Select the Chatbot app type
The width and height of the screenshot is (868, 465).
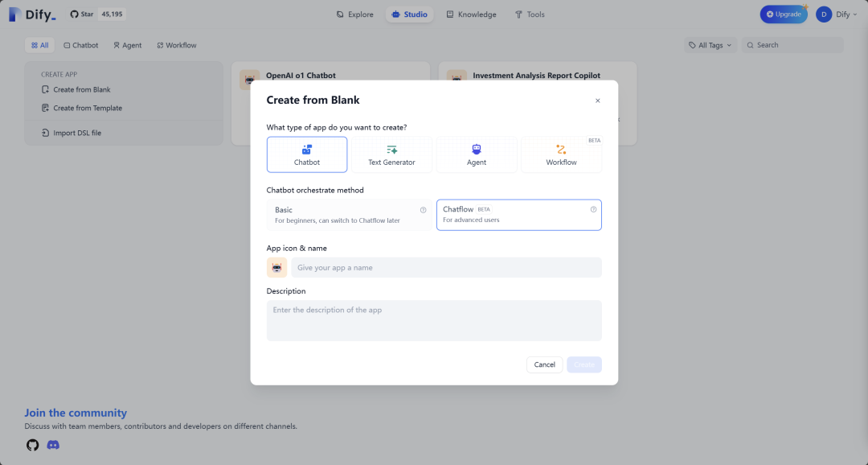point(307,154)
